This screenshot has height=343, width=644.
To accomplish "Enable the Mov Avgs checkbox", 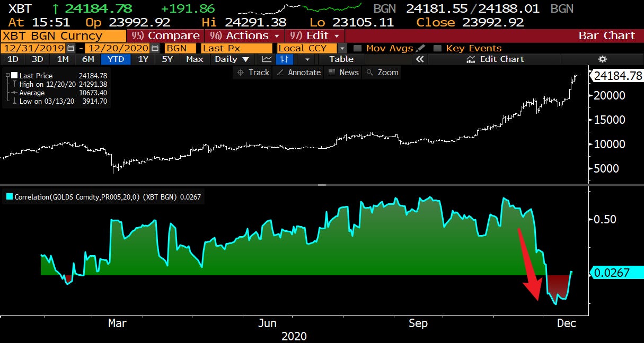I will (x=358, y=48).
